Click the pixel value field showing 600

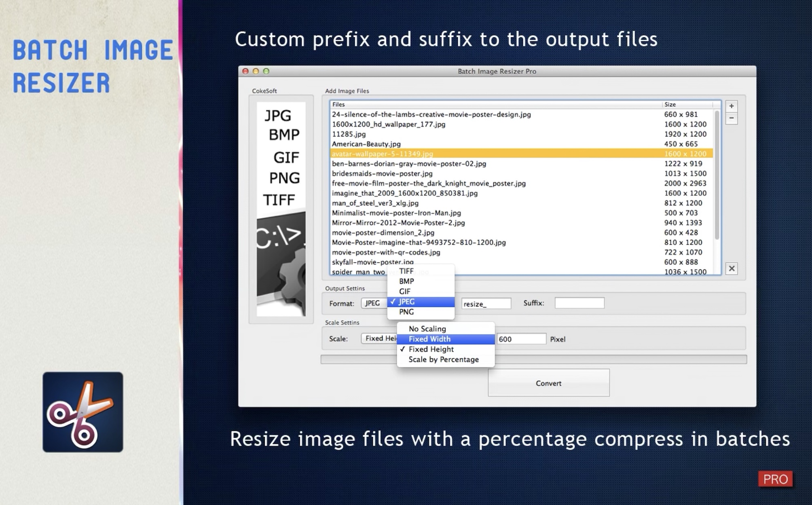pos(521,339)
